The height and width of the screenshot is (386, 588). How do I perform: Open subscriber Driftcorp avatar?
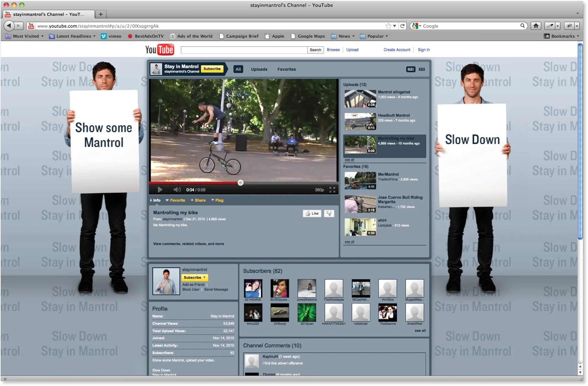click(x=280, y=312)
